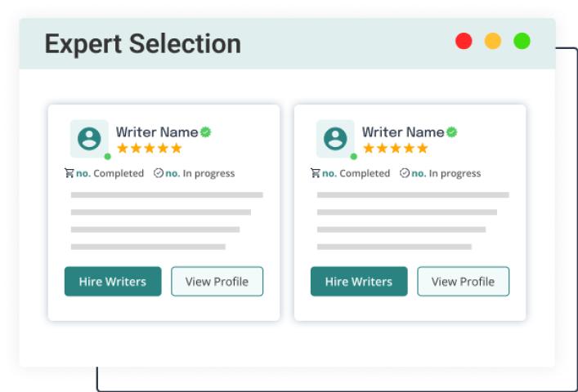Click the left card's In progress check icon
Viewport: 578px width, 392px height.
(159, 173)
